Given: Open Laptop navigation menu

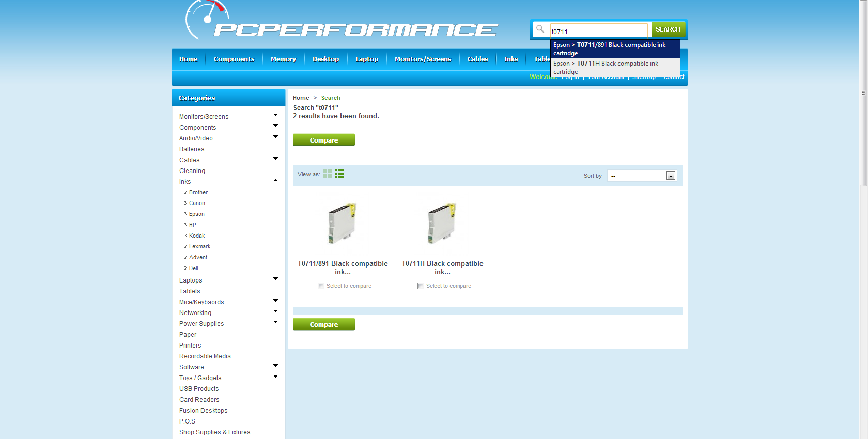Looking at the screenshot, I should 367,59.
